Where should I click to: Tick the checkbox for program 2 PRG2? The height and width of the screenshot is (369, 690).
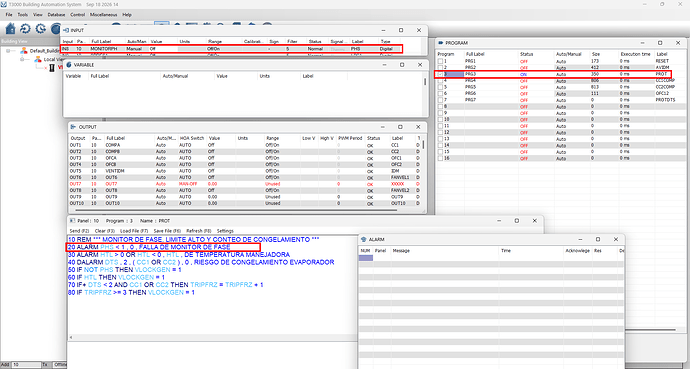(x=440, y=68)
